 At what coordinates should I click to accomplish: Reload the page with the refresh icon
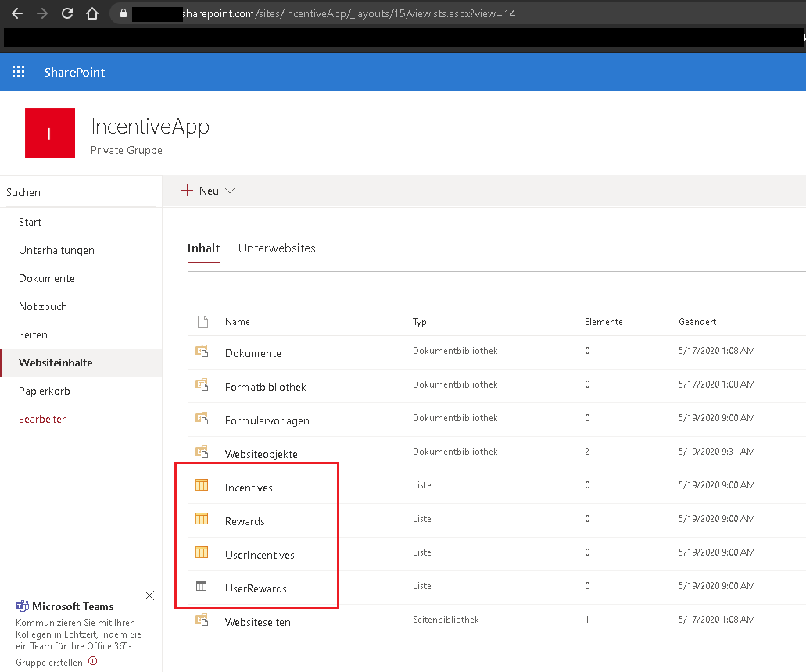click(x=67, y=13)
